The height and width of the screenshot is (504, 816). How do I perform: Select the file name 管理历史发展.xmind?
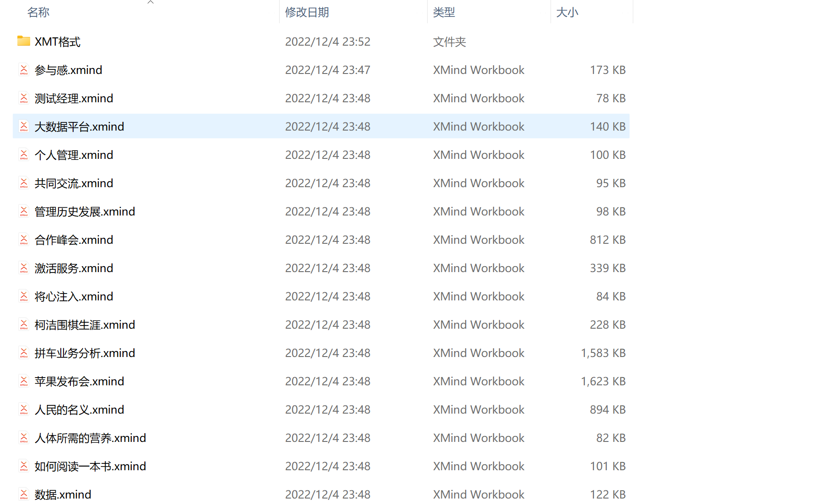coord(85,211)
